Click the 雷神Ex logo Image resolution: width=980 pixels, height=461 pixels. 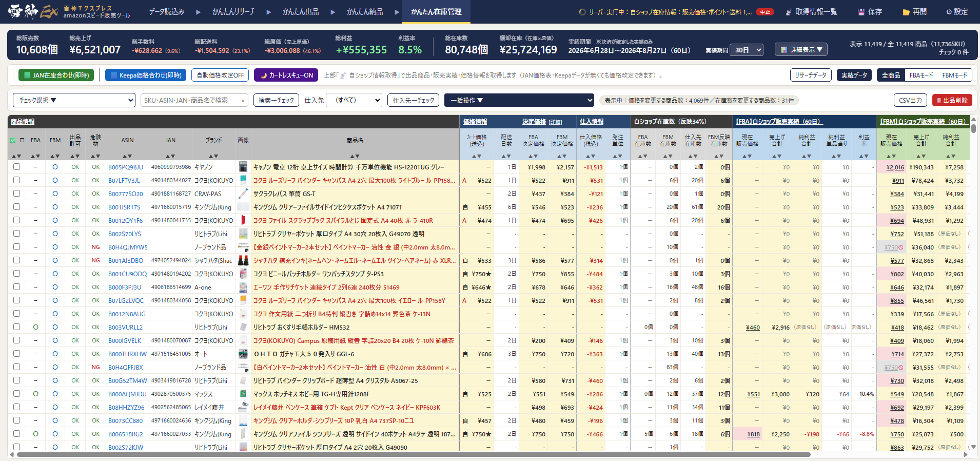[x=33, y=11]
